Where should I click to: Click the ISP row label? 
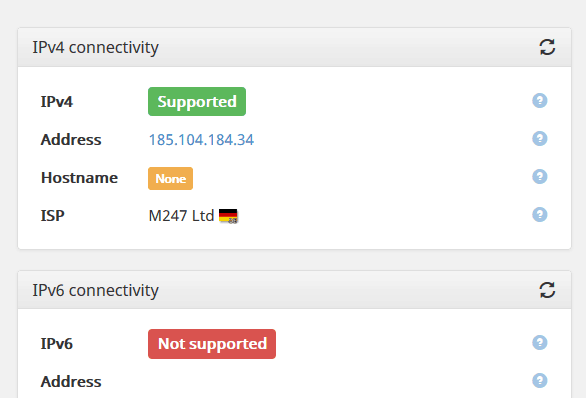[x=52, y=216]
